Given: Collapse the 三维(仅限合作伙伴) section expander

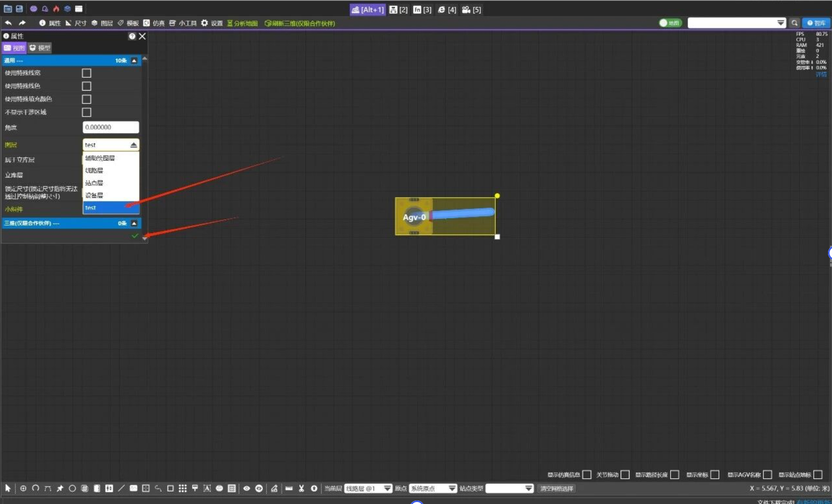Looking at the screenshot, I should pyautogui.click(x=134, y=223).
